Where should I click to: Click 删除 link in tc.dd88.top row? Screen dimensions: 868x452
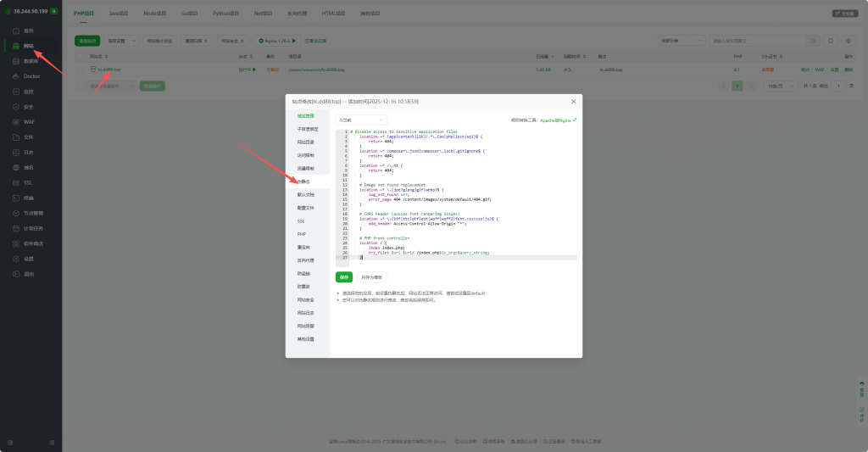click(x=849, y=70)
